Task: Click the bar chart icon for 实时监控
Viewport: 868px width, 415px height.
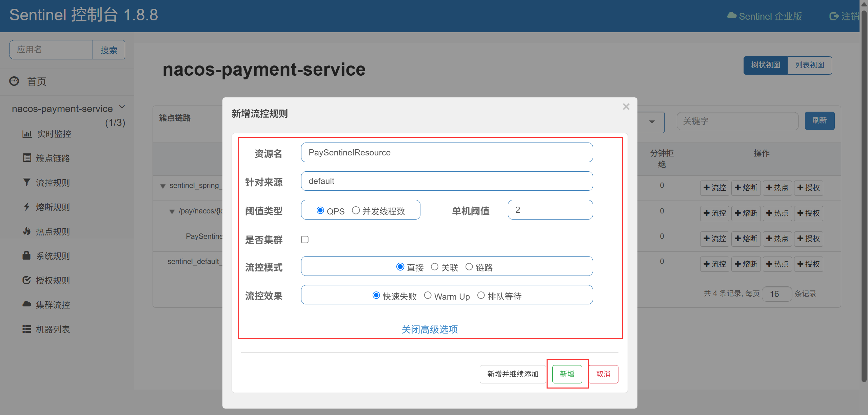Action: coord(27,134)
